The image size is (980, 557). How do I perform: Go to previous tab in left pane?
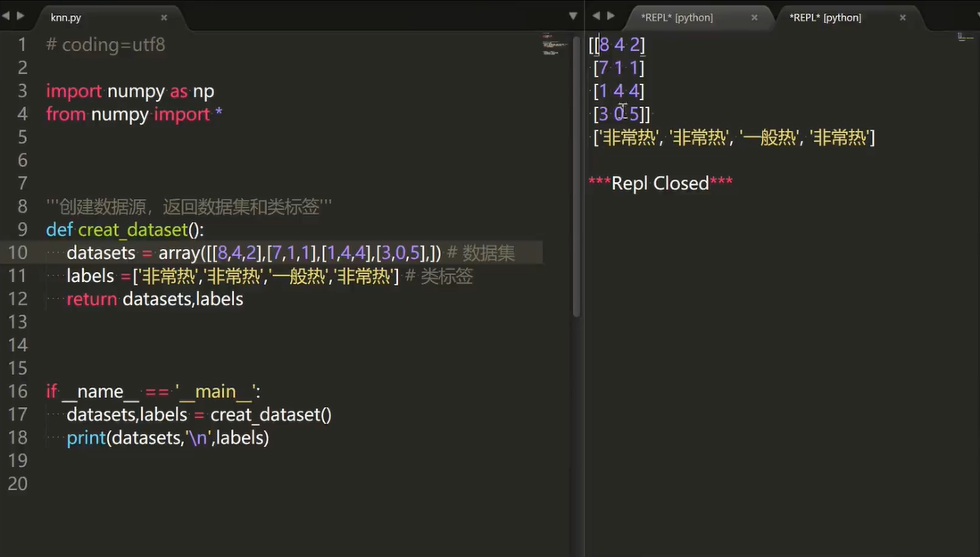[5, 16]
